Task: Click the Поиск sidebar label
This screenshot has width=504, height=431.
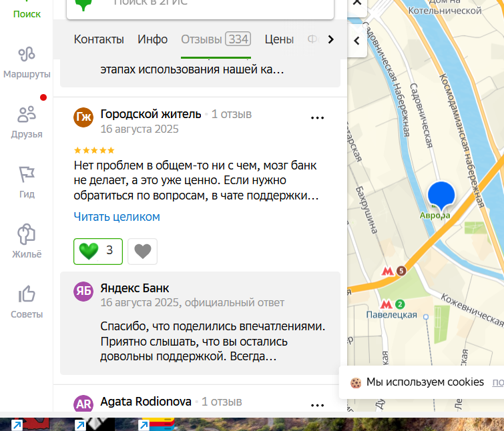Action: pyautogui.click(x=27, y=14)
